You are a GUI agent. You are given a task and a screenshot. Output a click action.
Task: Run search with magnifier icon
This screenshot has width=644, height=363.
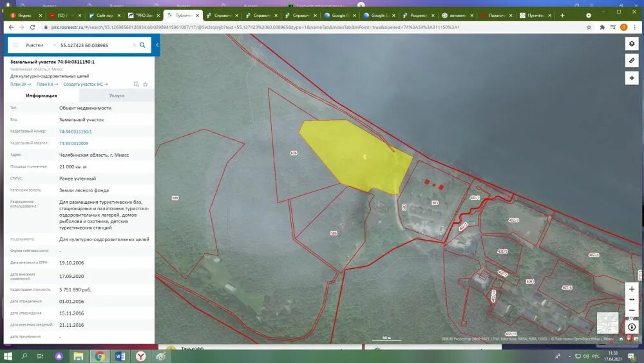point(142,45)
